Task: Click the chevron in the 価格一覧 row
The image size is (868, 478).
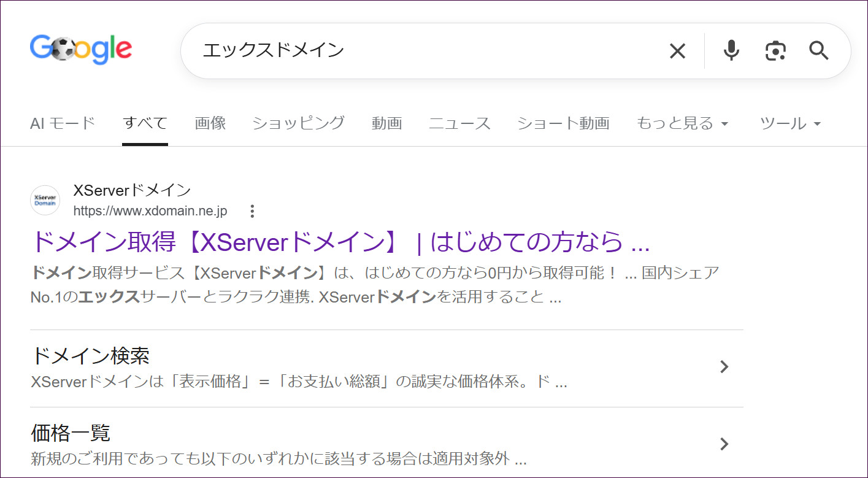Action: click(724, 444)
